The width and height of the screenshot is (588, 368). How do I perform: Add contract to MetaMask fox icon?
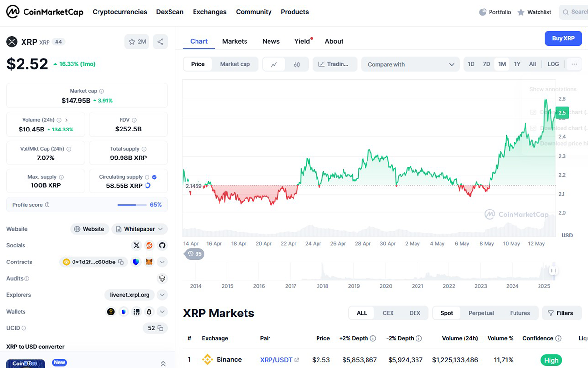tap(149, 262)
